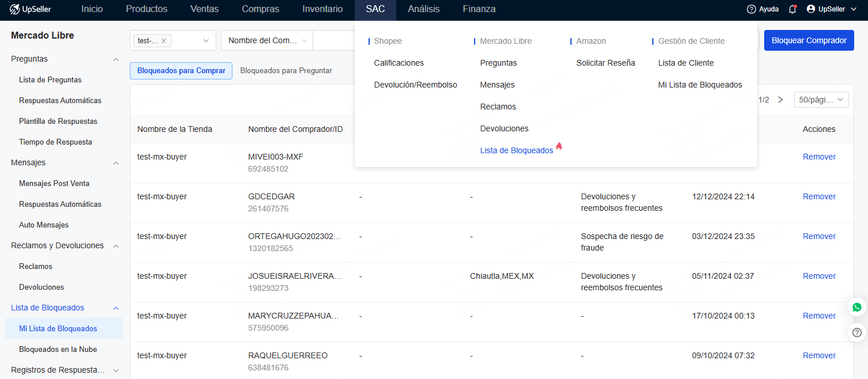The image size is (868, 379).
Task: Open Plantilla de Respuestas in sidebar
Action: tap(58, 122)
